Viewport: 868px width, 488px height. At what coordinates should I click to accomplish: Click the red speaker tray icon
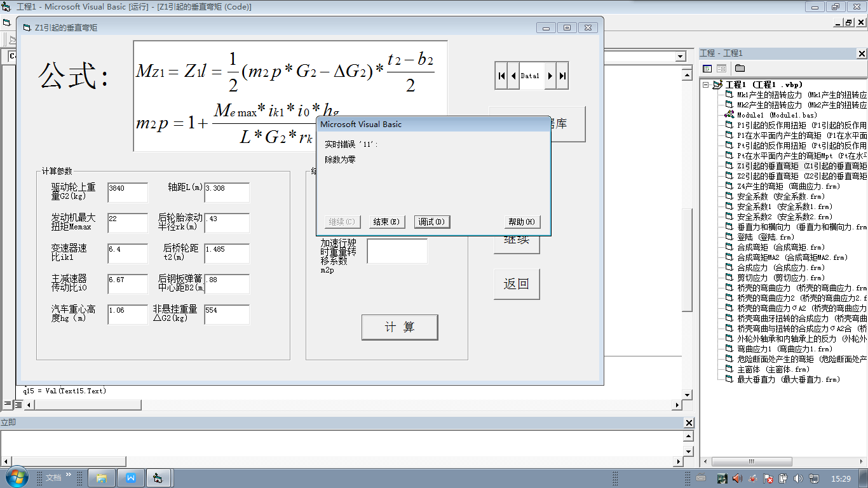(x=738, y=478)
